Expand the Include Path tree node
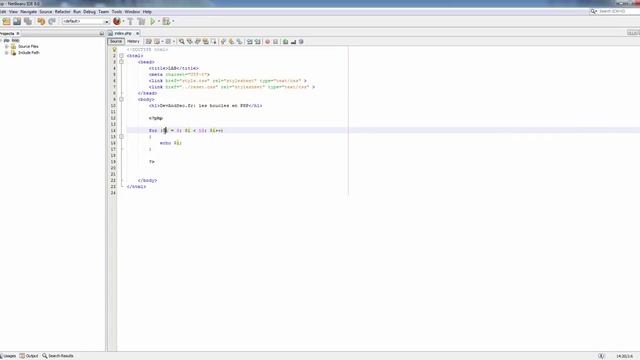 [7, 53]
